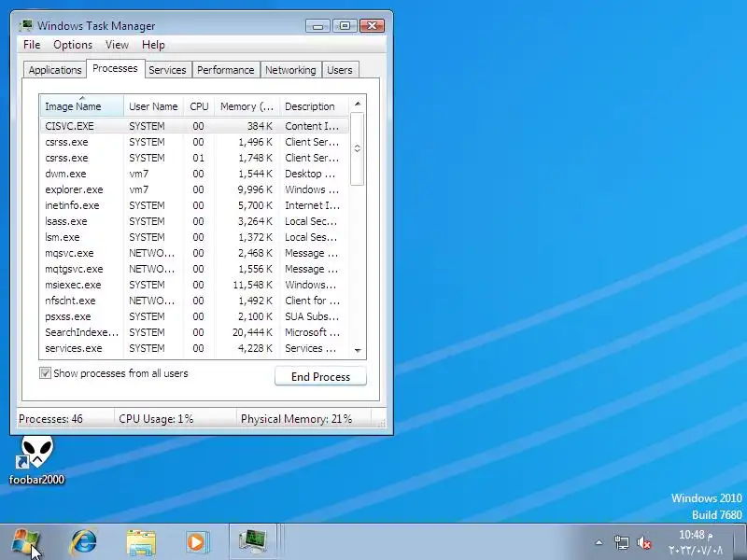Select the services.exe process
Image resolution: width=747 pixels, height=560 pixels.
pos(194,348)
